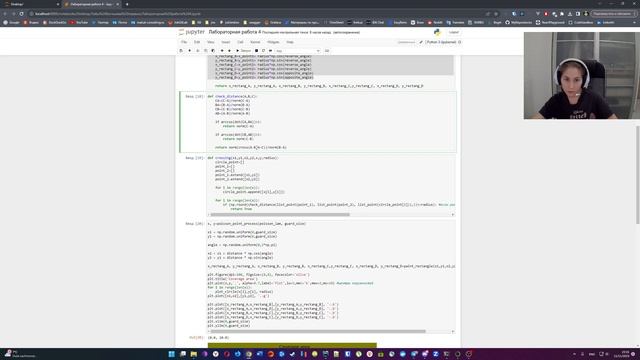Image resolution: width=640 pixels, height=360 pixels.
Task: Open the Insert menu in Jupyter
Action: click(x=226, y=42)
